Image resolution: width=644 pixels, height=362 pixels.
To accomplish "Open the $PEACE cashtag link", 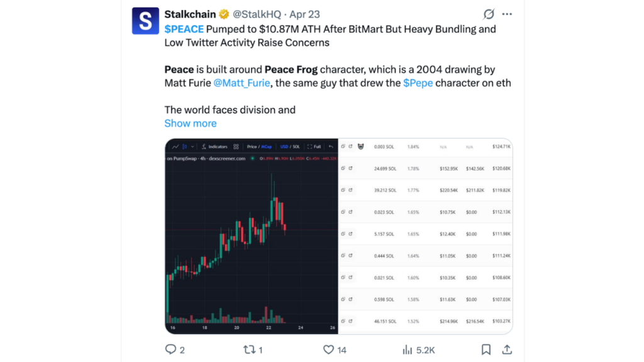I will [x=184, y=29].
